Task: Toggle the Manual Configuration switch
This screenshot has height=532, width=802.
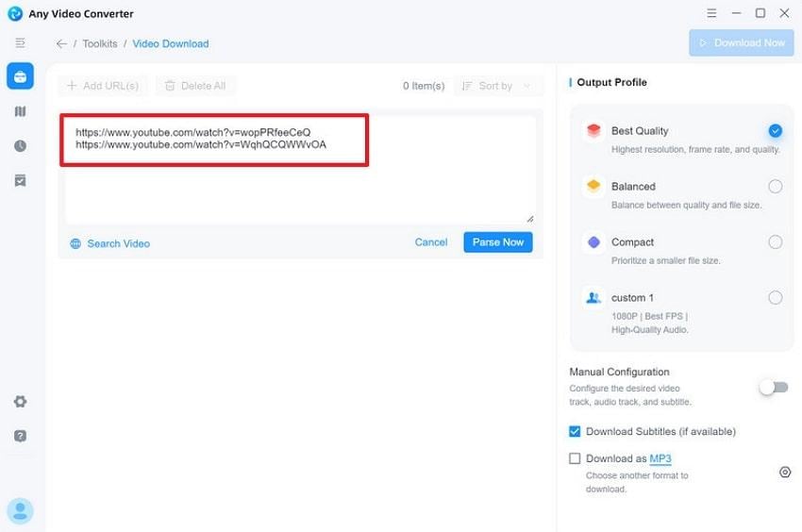Action: pyautogui.click(x=774, y=388)
